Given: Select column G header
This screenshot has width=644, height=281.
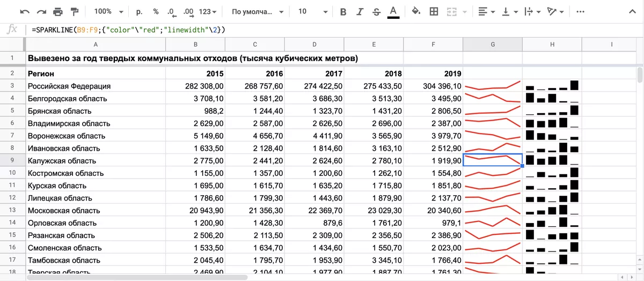Looking at the screenshot, I should (x=493, y=45).
